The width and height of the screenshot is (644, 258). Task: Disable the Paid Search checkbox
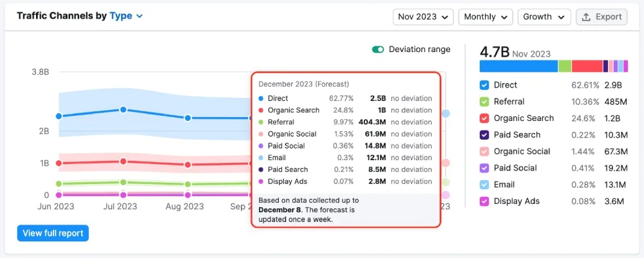(x=485, y=135)
